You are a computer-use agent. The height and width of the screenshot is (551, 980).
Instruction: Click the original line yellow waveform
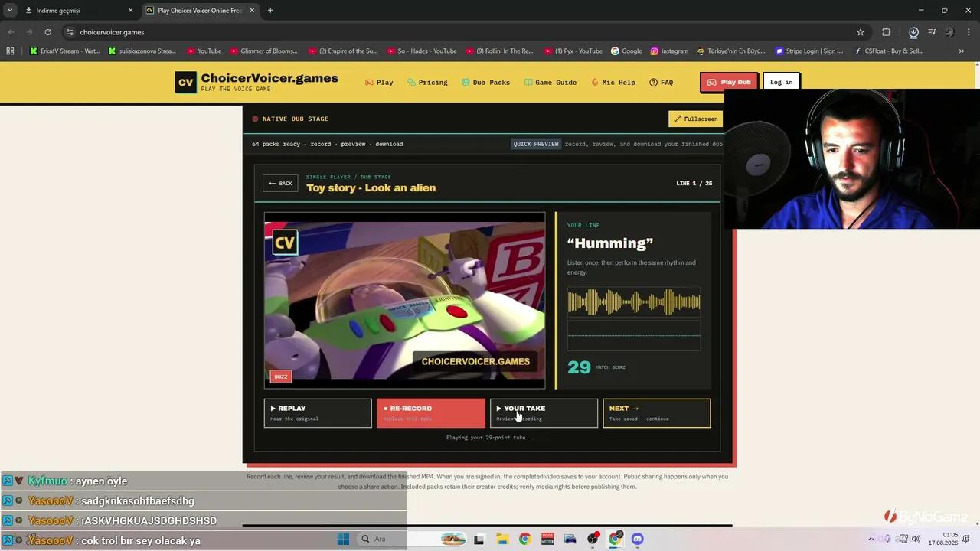coord(634,302)
